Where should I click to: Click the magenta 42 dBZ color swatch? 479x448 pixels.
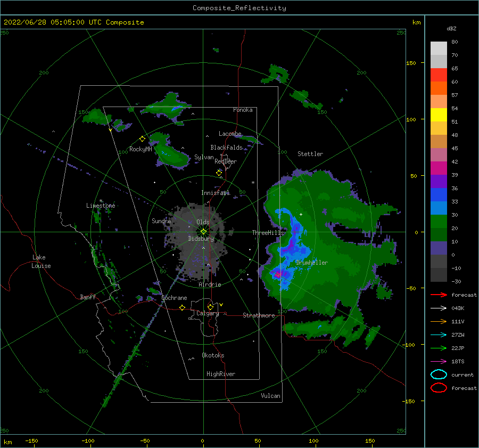pos(439,168)
